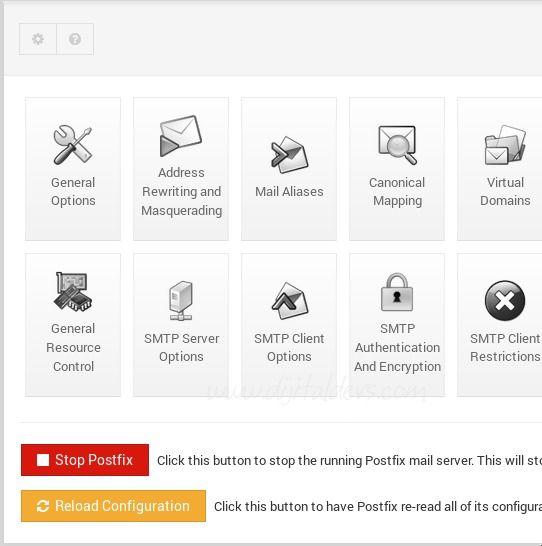Select SMTP Client Options label

click(289, 348)
